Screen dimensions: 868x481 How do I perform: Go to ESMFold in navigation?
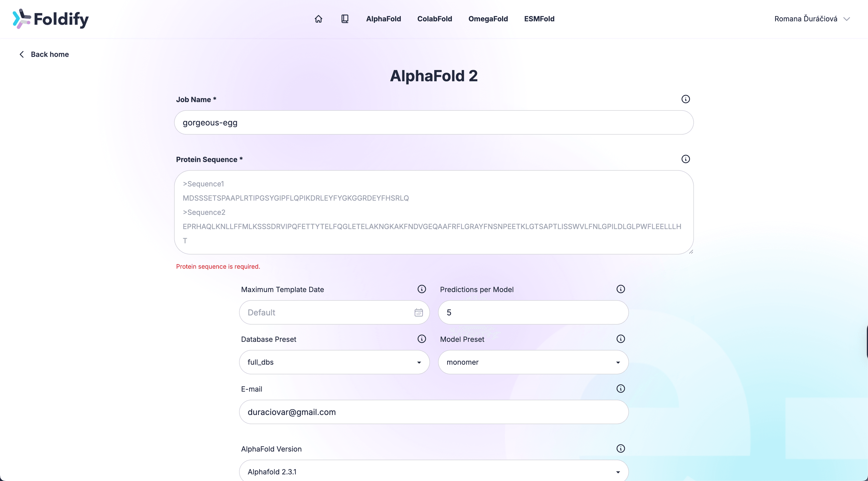pos(539,19)
